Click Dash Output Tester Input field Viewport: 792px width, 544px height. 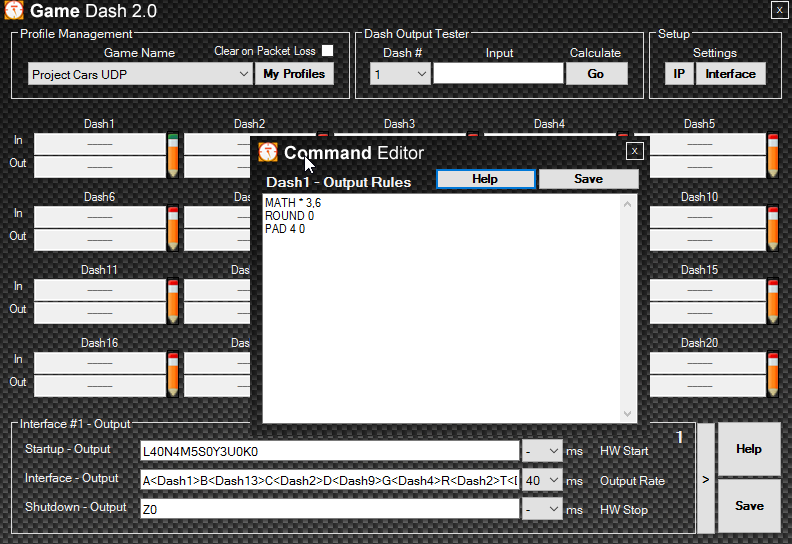498,74
